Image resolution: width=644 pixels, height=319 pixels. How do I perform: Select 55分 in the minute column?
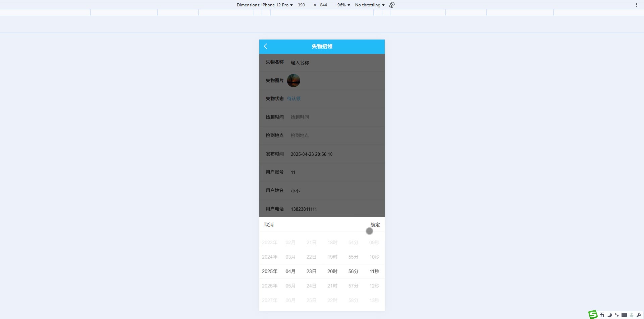[x=353, y=257]
